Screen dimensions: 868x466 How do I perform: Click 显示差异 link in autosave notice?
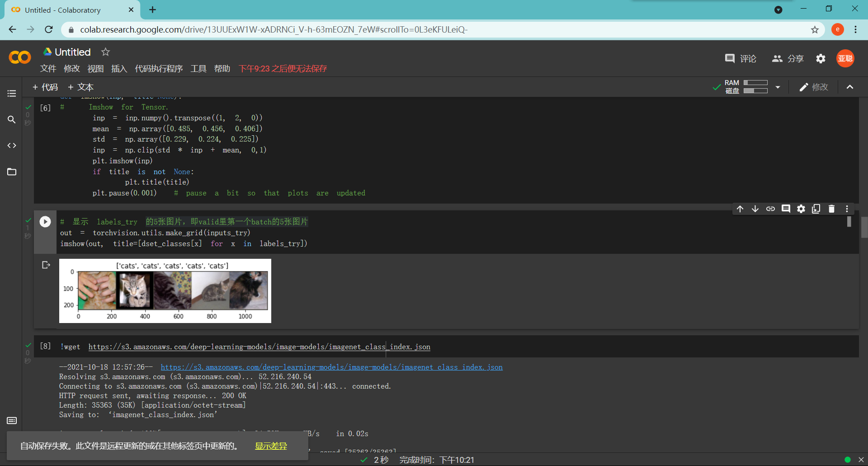point(271,446)
